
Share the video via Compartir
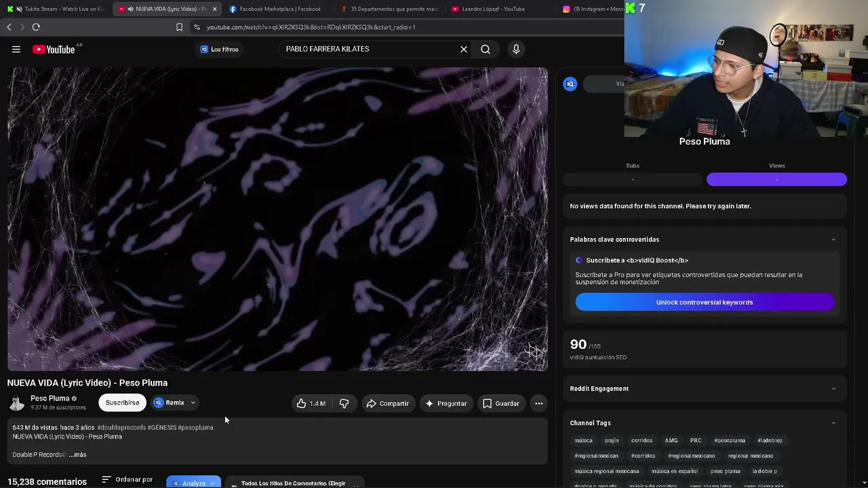[387, 403]
